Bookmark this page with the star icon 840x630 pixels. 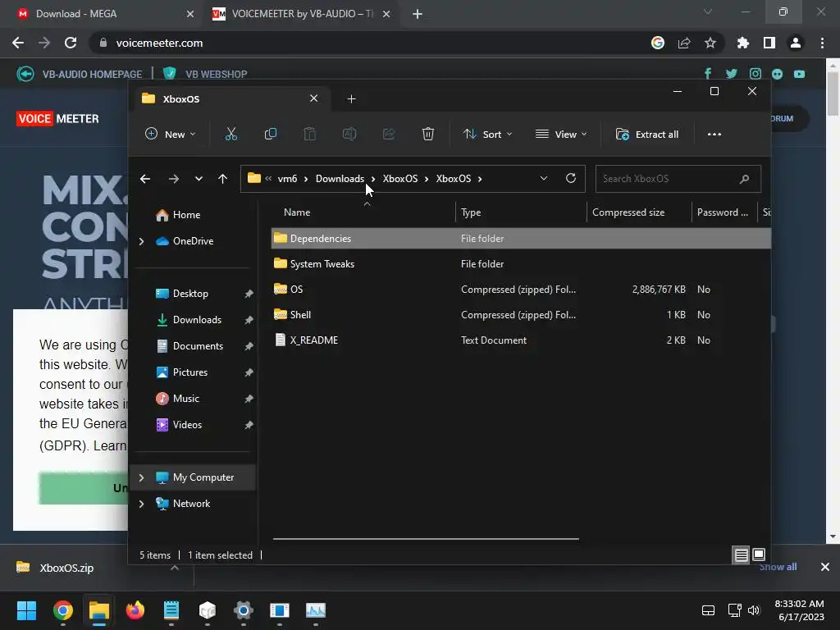pyautogui.click(x=710, y=43)
